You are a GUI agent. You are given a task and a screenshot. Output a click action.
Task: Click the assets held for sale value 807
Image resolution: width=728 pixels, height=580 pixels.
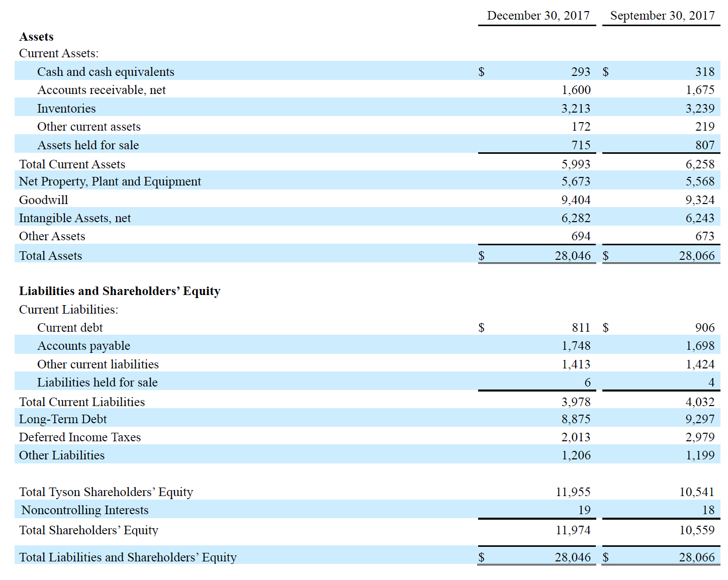(x=705, y=145)
